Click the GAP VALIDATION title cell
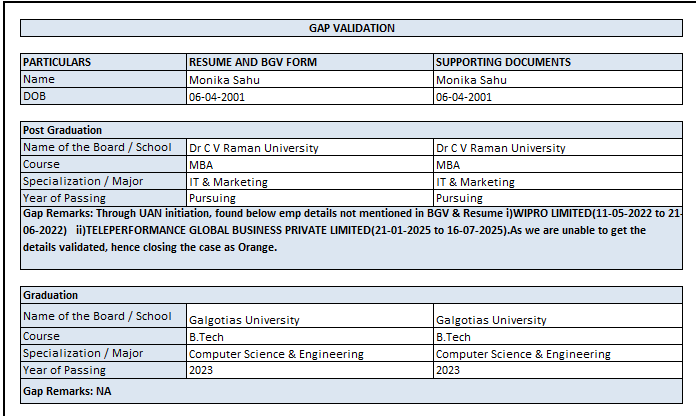The image size is (696, 416). pyautogui.click(x=352, y=28)
